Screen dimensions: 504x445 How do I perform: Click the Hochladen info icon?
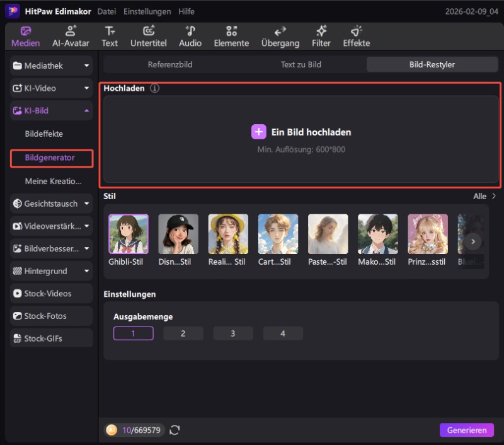coord(155,89)
